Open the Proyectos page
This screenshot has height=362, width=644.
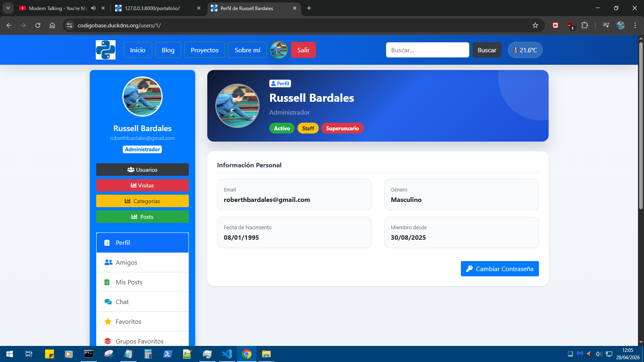pos(204,50)
